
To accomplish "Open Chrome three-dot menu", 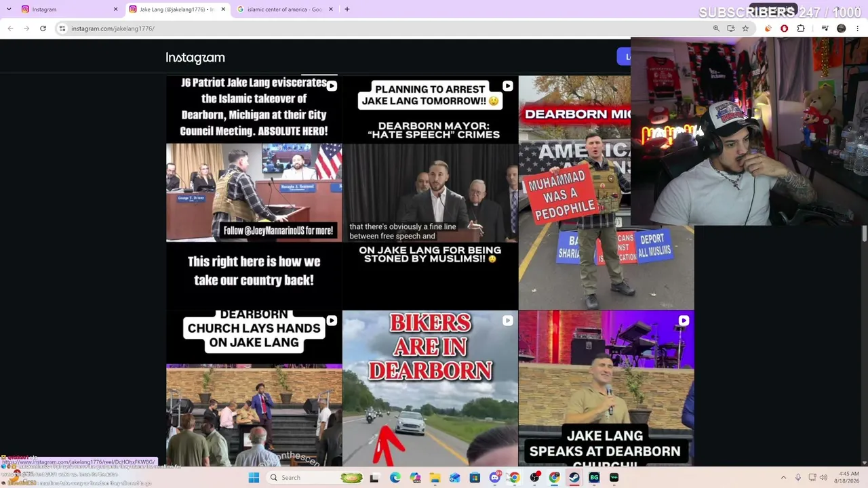I will pos(858,28).
